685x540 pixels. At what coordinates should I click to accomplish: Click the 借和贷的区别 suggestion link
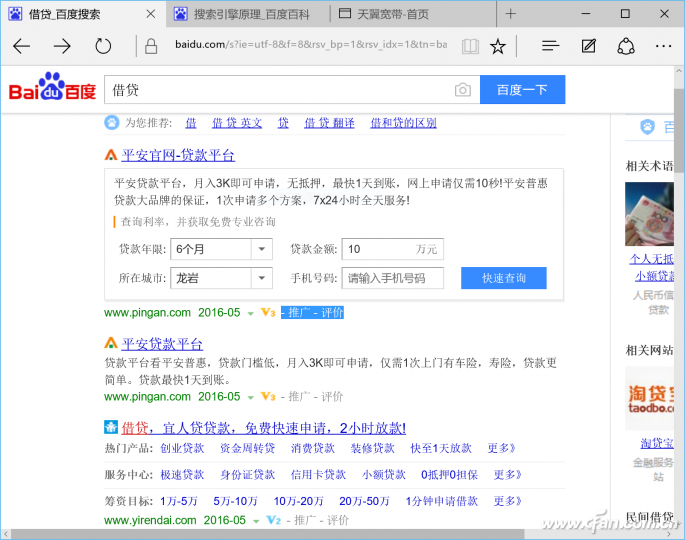(403, 123)
